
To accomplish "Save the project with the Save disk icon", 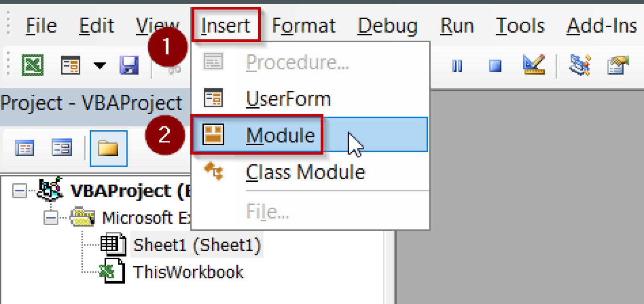I will point(130,65).
